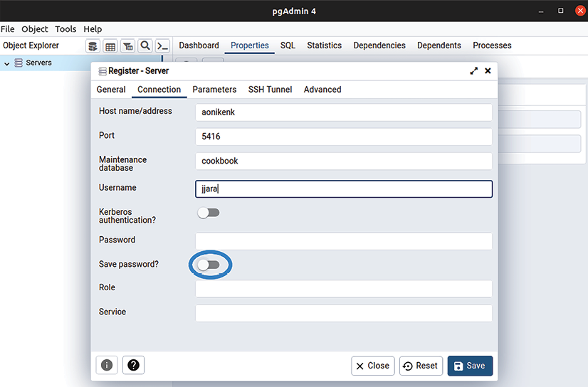Open the SSH Tunnel tab
The height and width of the screenshot is (387, 588).
click(270, 90)
